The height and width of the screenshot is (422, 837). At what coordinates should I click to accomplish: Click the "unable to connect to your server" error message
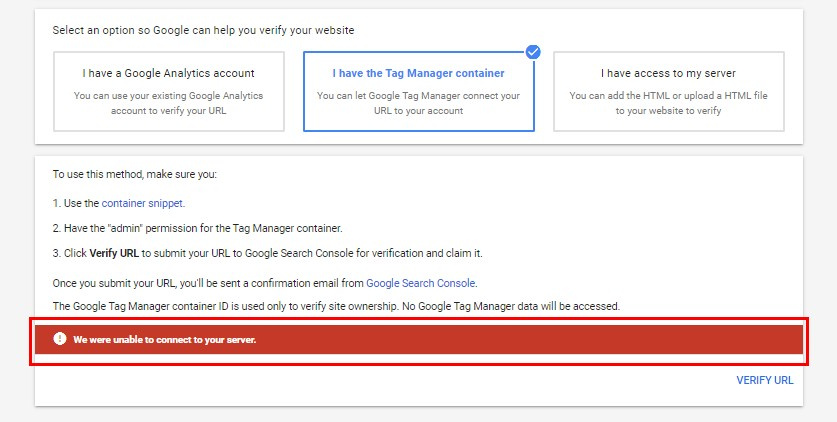165,340
